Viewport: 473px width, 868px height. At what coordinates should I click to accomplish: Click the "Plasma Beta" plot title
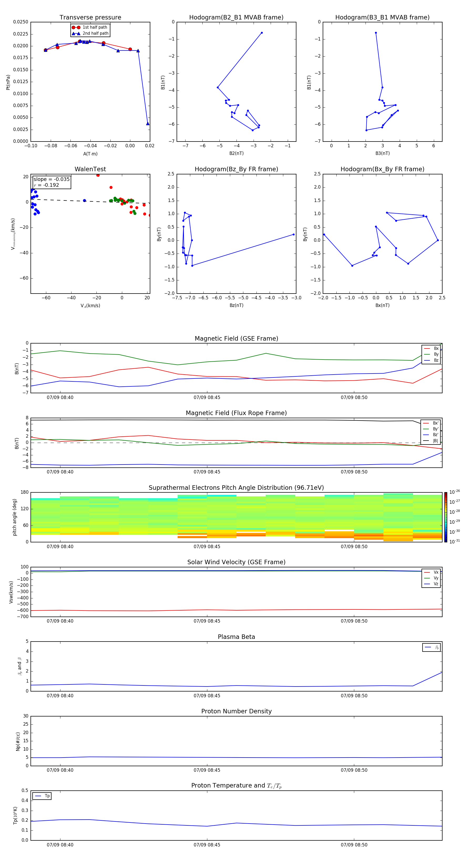[x=236, y=637]
